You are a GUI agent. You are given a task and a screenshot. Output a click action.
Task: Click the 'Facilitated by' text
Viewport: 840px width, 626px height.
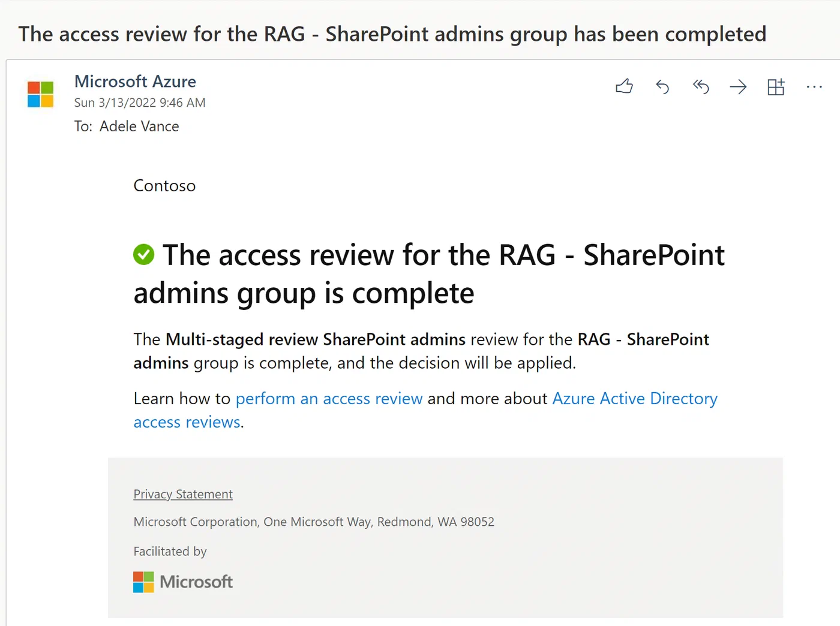(170, 551)
